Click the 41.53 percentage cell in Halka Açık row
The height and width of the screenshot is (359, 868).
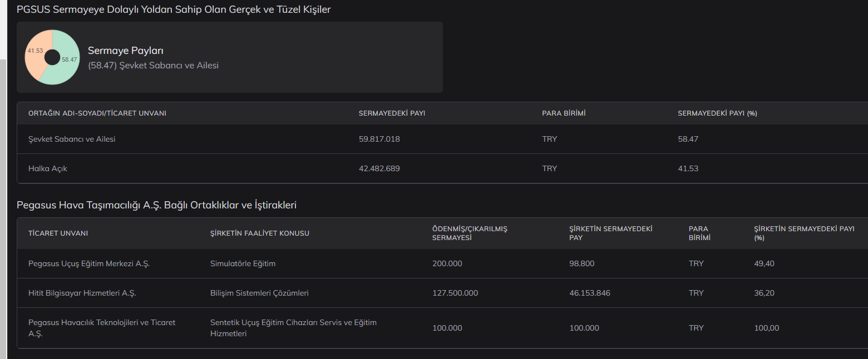[688, 168]
